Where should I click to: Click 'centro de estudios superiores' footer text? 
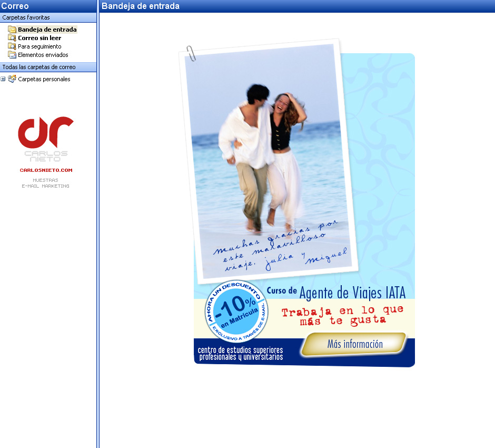241,354
